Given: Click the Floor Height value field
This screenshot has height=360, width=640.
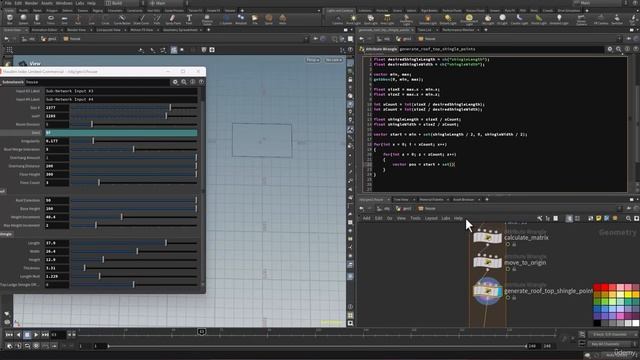Looking at the screenshot, I should (x=56, y=174).
